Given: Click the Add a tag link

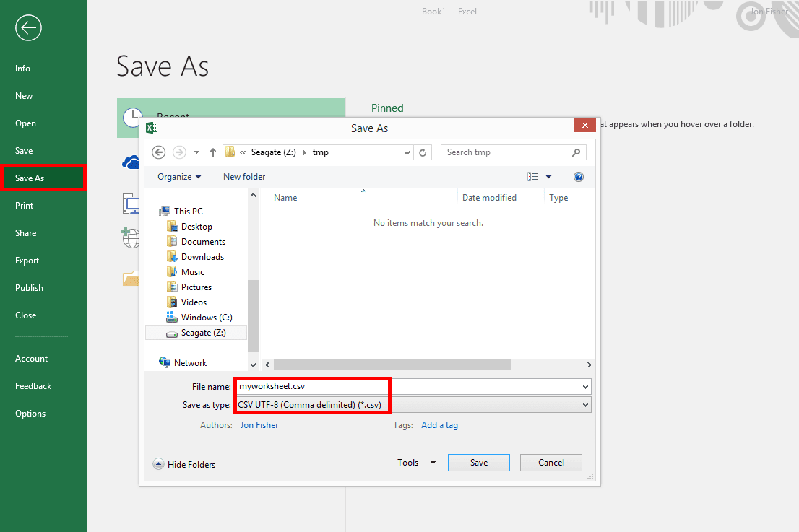Looking at the screenshot, I should point(439,425).
